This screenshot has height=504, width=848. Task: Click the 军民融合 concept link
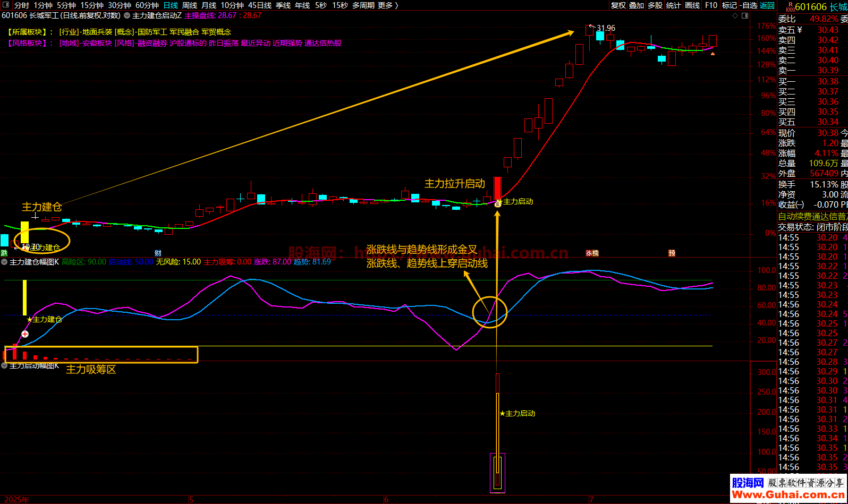tap(184, 32)
